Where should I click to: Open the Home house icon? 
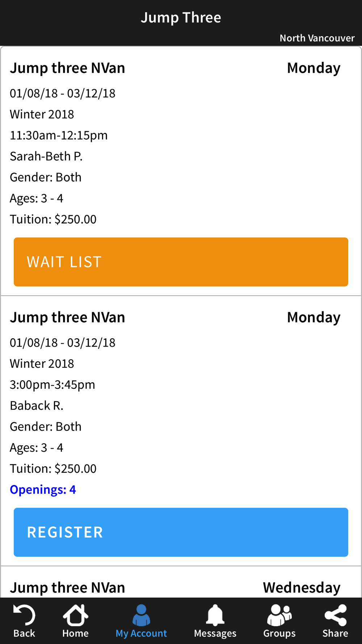click(x=75, y=615)
